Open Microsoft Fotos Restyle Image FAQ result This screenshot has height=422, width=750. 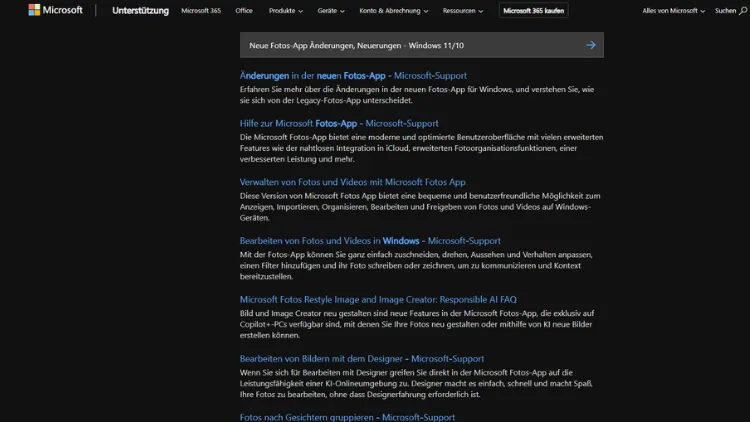coord(378,300)
